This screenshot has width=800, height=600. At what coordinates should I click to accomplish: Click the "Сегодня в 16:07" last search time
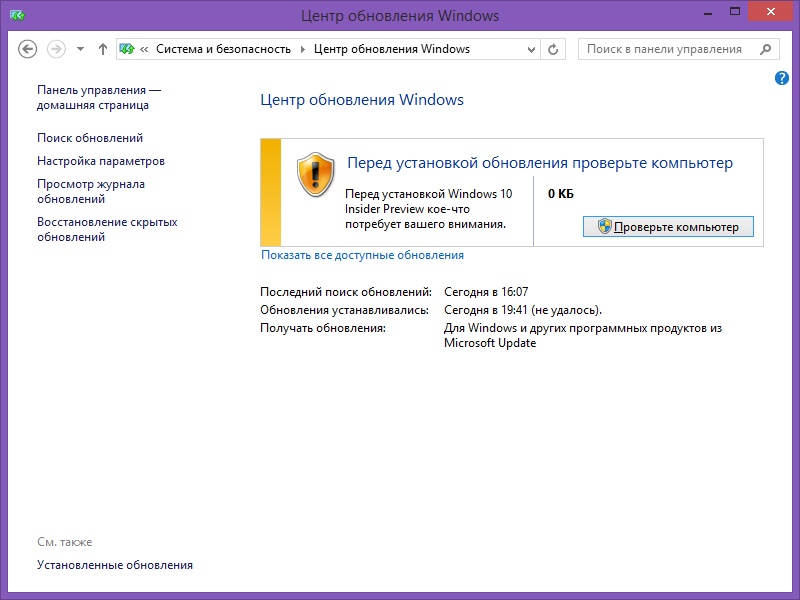pyautogui.click(x=486, y=292)
